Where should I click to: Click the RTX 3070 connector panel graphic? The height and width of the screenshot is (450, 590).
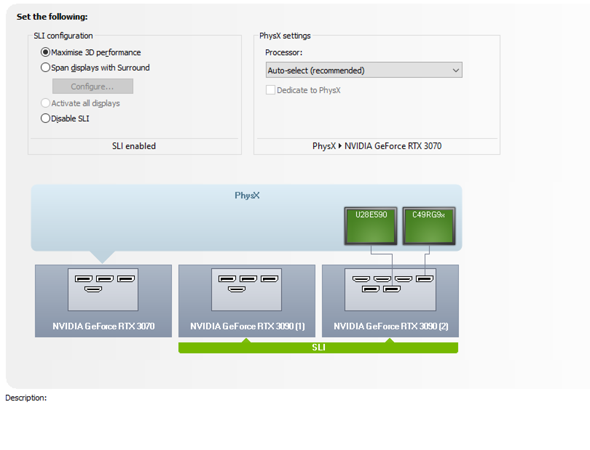(103, 289)
